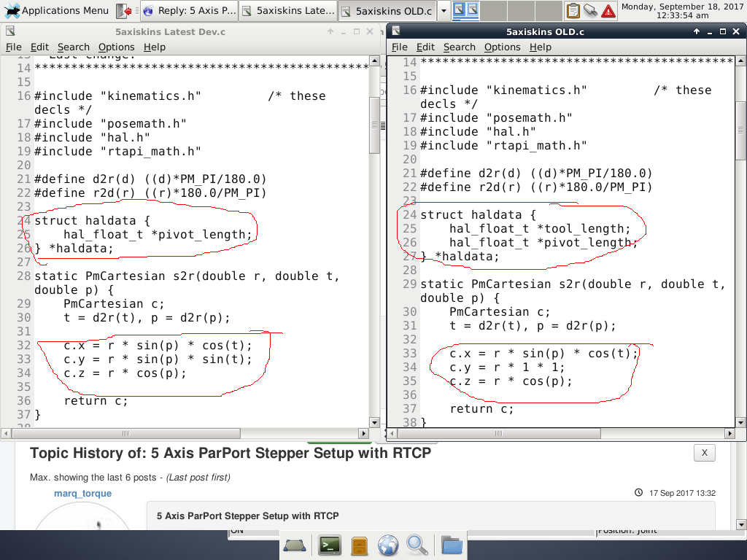Close Topic History popup with X button

[705, 453]
